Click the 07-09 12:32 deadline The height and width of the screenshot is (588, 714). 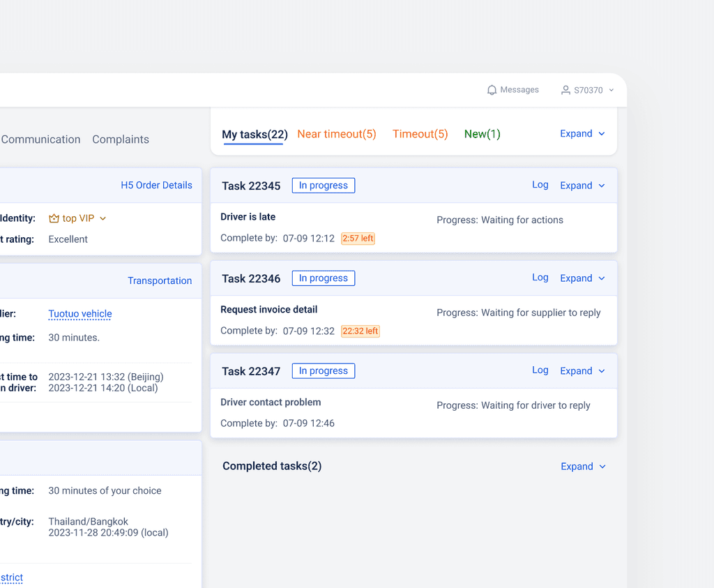tap(309, 331)
